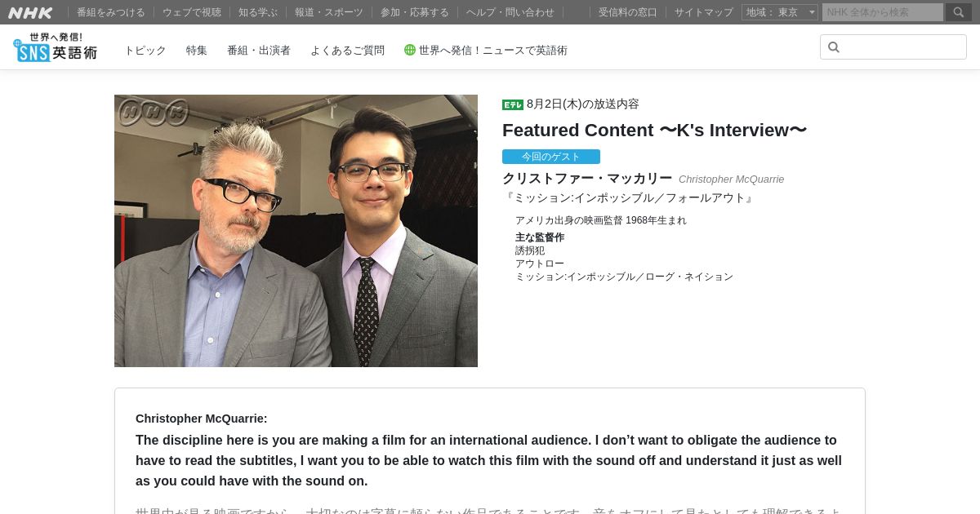This screenshot has width=980, height=514.
Task: Select the 特集 navigation item
Action: pyautogui.click(x=197, y=51)
